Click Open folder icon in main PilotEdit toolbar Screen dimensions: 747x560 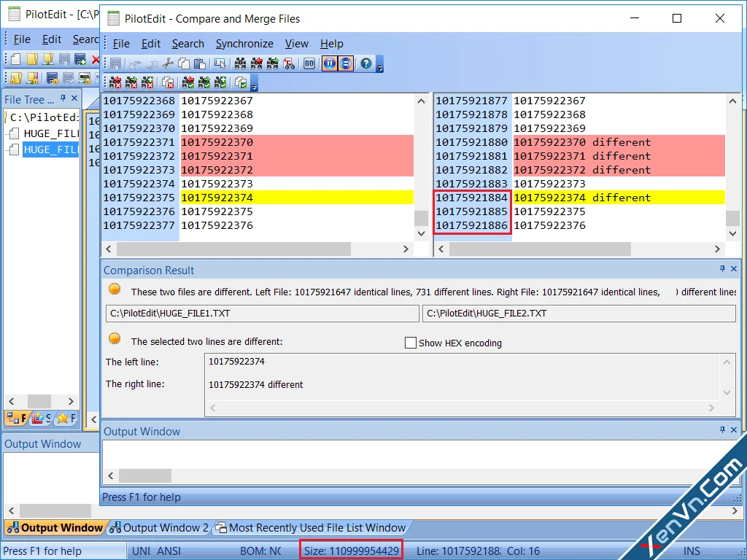tap(32, 59)
